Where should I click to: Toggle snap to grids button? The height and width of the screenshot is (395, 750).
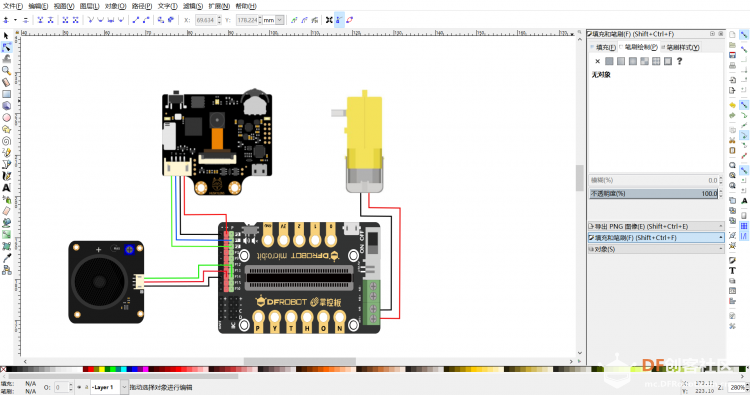744,226
